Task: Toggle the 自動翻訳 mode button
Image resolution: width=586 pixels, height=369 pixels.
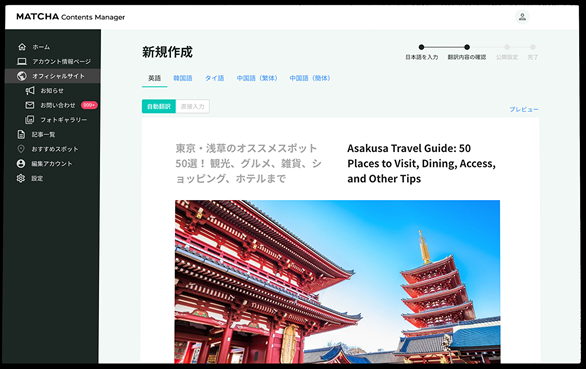Action: coord(159,107)
